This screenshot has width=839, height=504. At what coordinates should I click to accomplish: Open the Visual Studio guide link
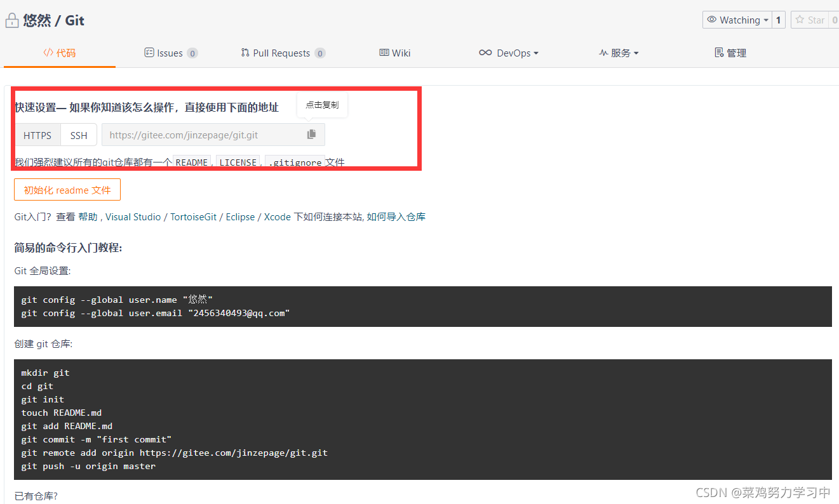[133, 216]
